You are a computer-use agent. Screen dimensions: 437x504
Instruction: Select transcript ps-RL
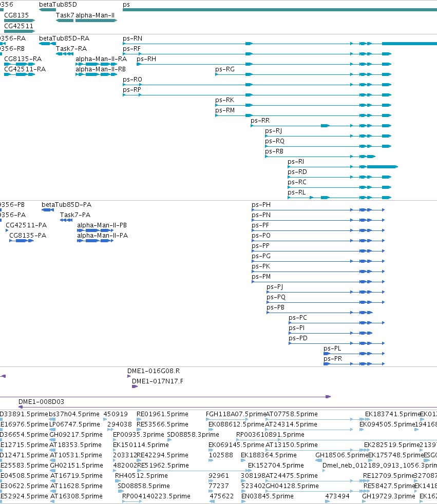click(296, 192)
